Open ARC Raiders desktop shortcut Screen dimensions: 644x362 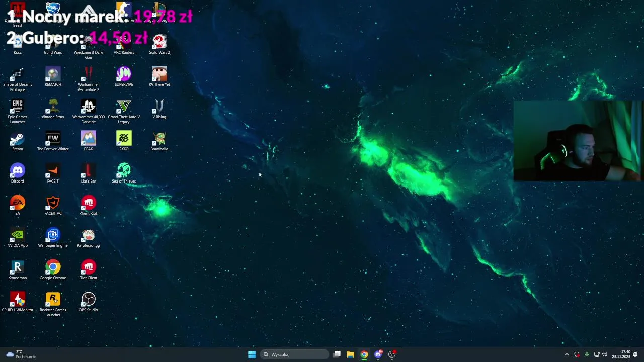pos(124,44)
